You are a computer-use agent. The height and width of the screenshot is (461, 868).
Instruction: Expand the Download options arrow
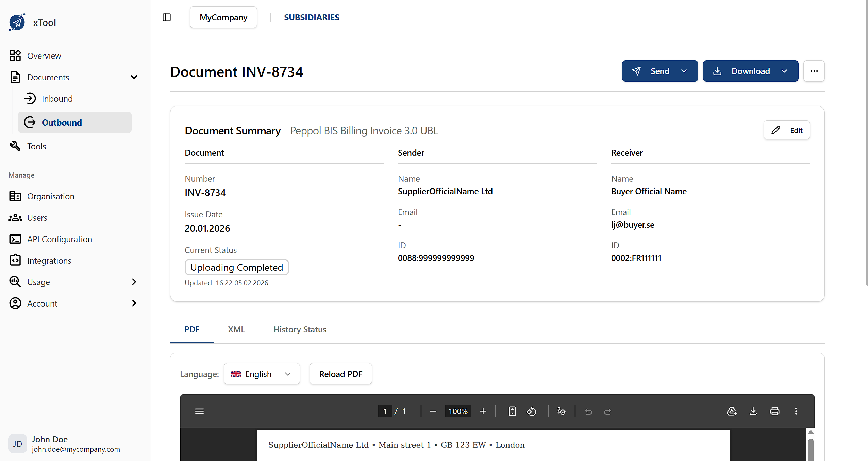click(784, 71)
